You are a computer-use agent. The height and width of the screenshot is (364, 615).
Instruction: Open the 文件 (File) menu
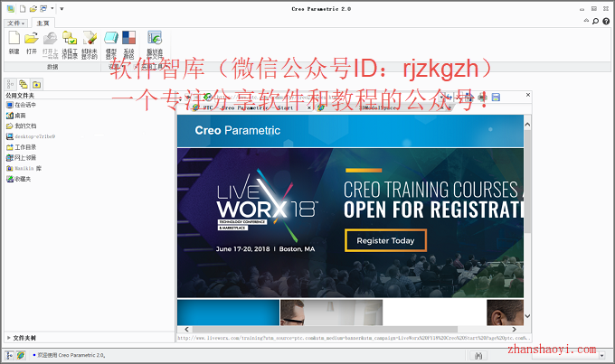(x=16, y=23)
